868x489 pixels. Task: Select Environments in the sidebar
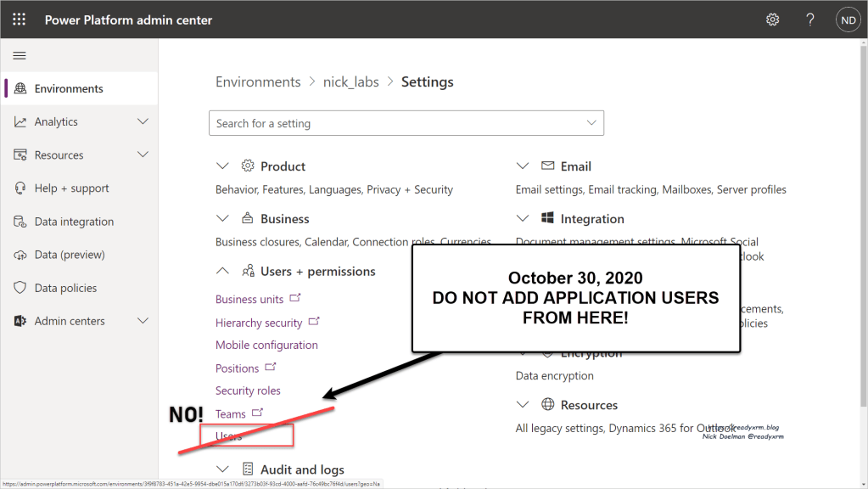click(x=69, y=88)
